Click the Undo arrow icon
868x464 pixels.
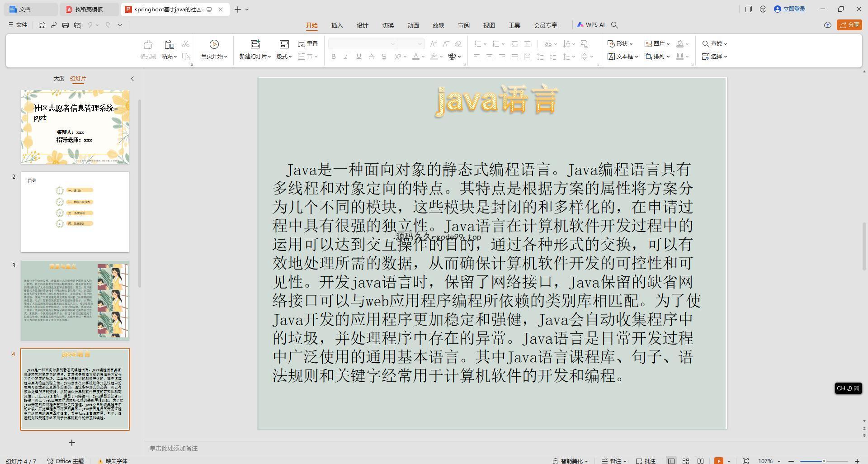(90, 25)
